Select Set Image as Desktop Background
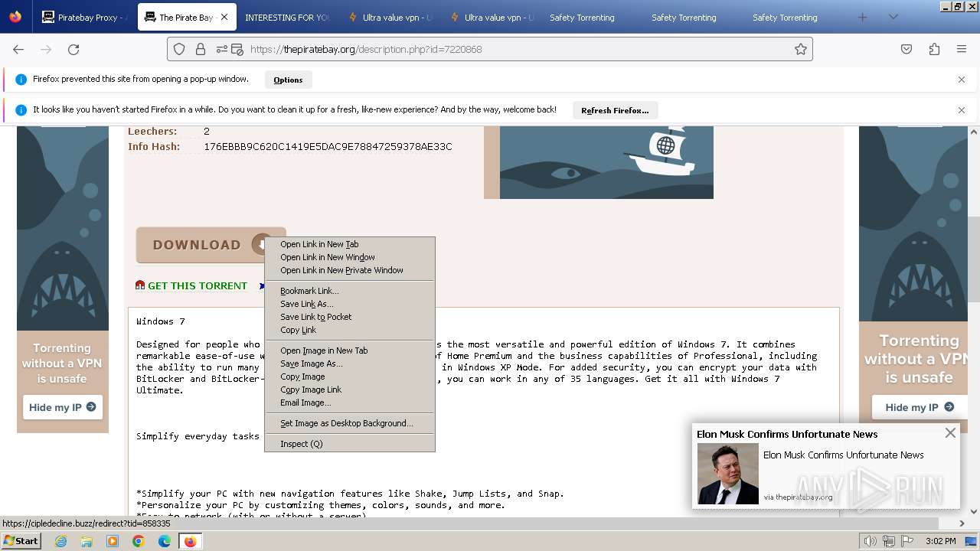Viewport: 980px width, 551px height. tap(350, 423)
